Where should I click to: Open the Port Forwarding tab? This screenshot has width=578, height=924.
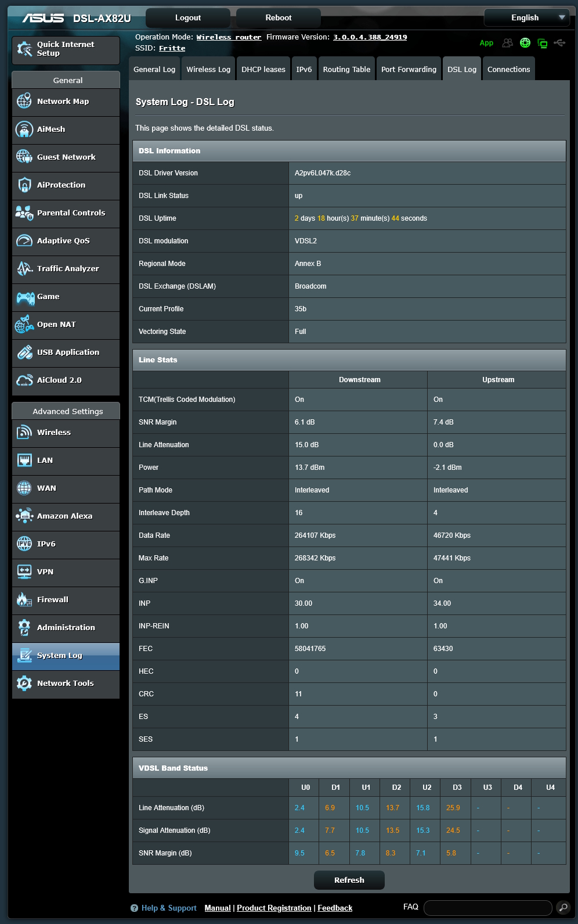(409, 69)
